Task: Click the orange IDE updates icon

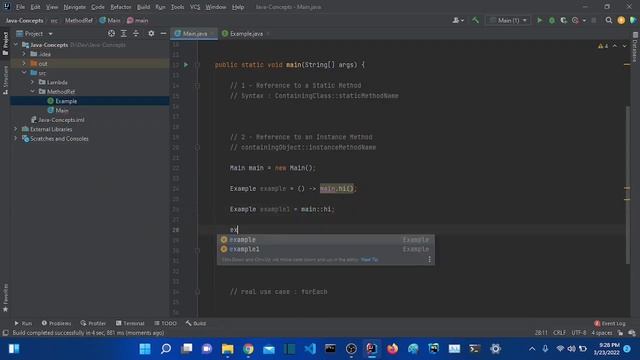Action: click(x=621, y=20)
